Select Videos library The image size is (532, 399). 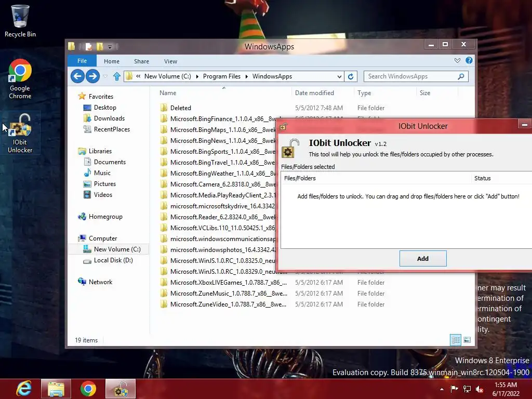(103, 195)
